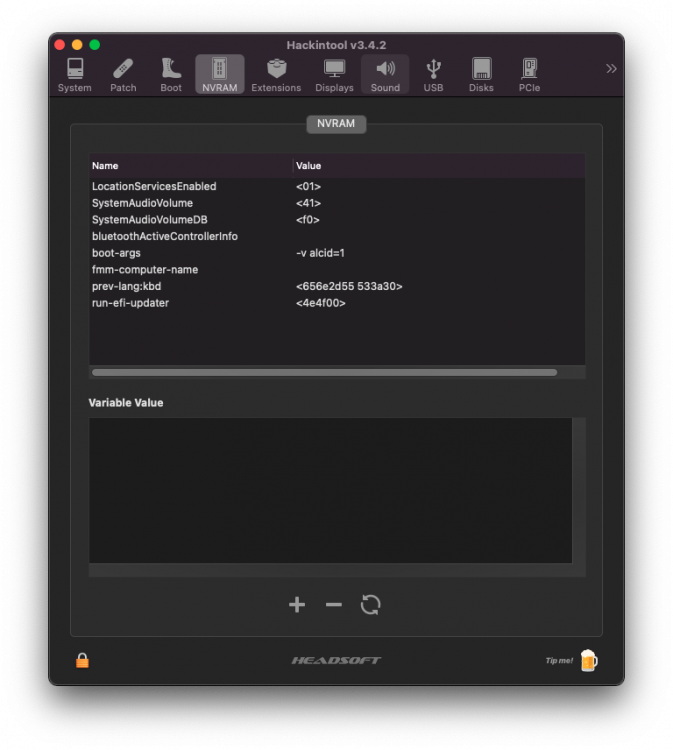Close the Hackintool window
673x750 pixels.
[x=60, y=45]
